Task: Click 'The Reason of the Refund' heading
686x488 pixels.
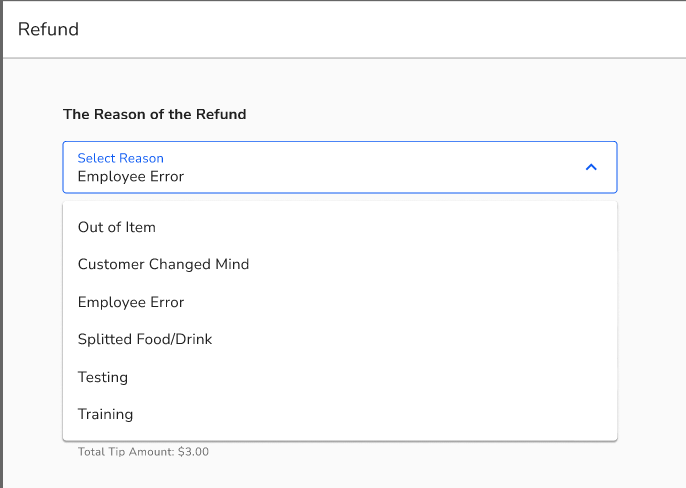Action: 154,114
